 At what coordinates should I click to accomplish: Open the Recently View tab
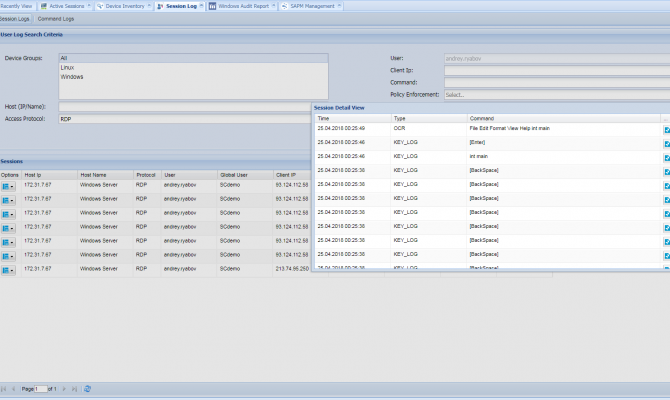pyautogui.click(x=16, y=6)
